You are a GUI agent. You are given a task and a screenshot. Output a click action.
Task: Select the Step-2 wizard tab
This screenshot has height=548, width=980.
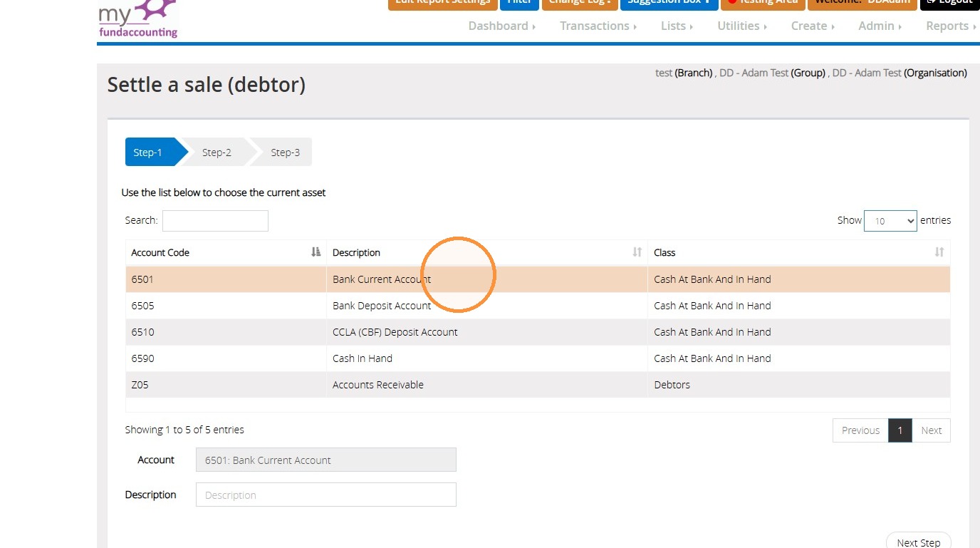(x=217, y=152)
